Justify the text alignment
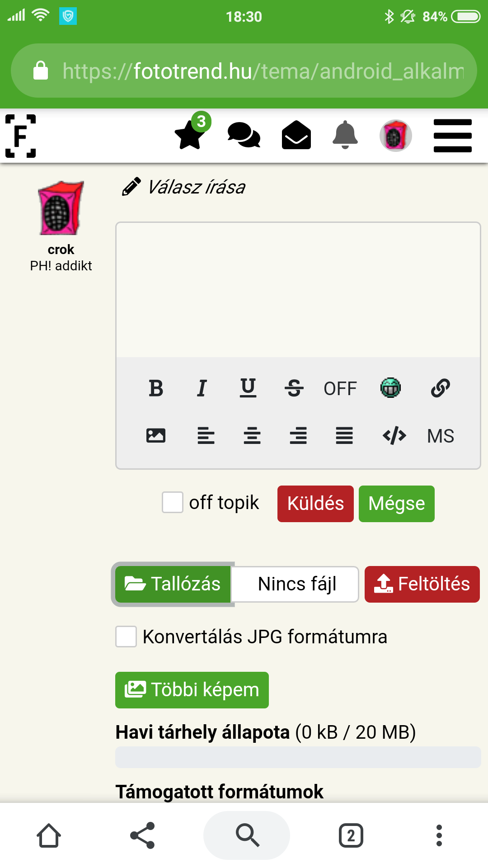The width and height of the screenshot is (488, 868). coord(344,436)
